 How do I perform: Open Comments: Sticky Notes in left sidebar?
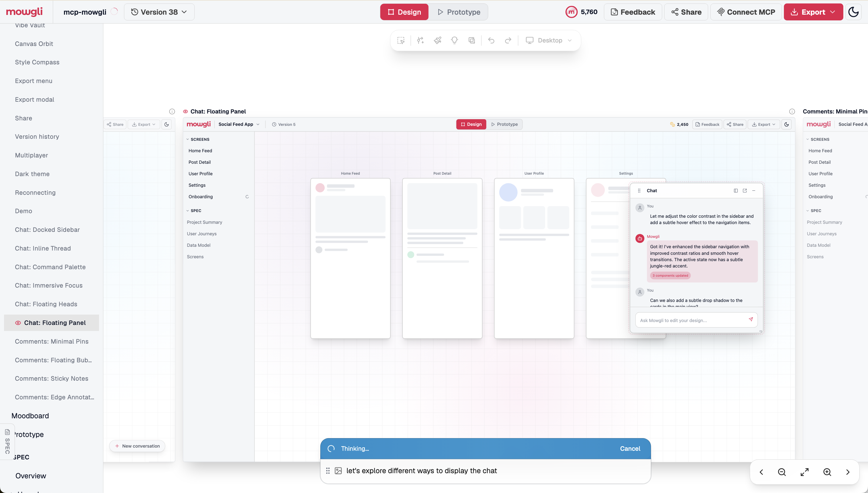[51, 379]
